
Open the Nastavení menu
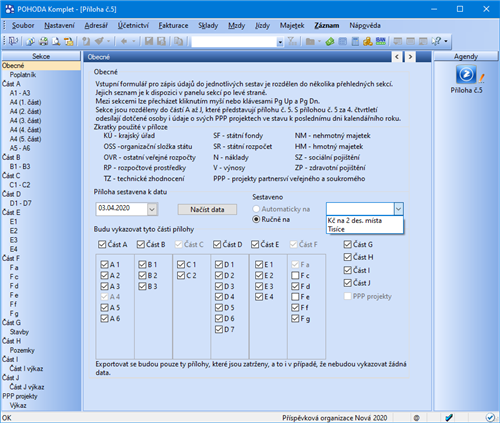tap(59, 25)
